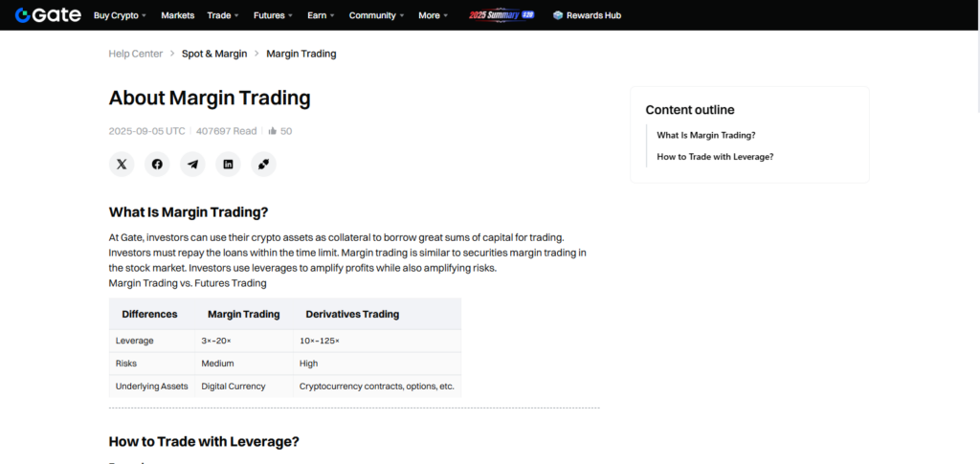Click the Medium risk cell
This screenshot has height=464, width=980.
pyautogui.click(x=217, y=364)
